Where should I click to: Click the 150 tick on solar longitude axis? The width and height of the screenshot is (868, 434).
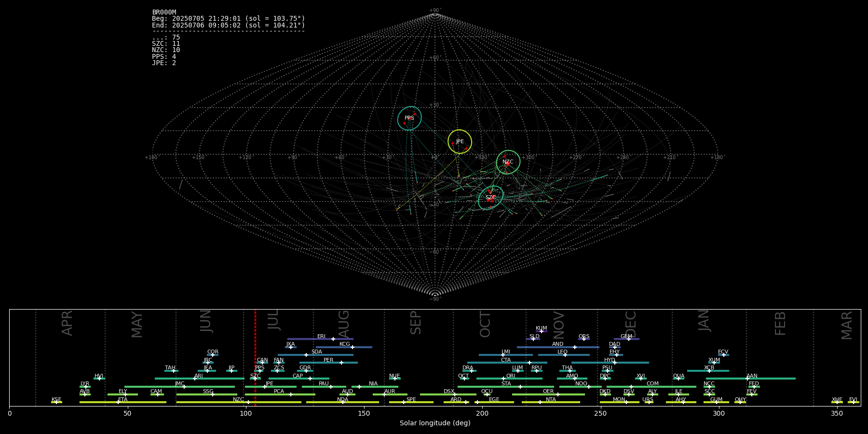tap(364, 413)
